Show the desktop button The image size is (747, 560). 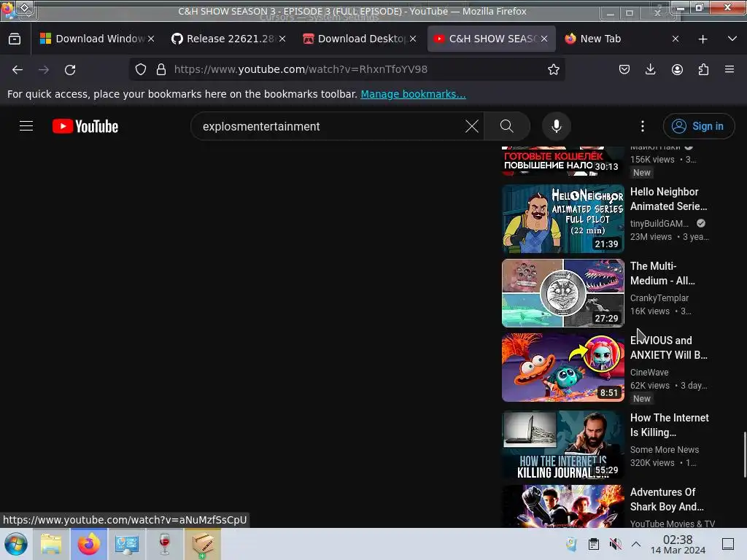click(x=728, y=544)
